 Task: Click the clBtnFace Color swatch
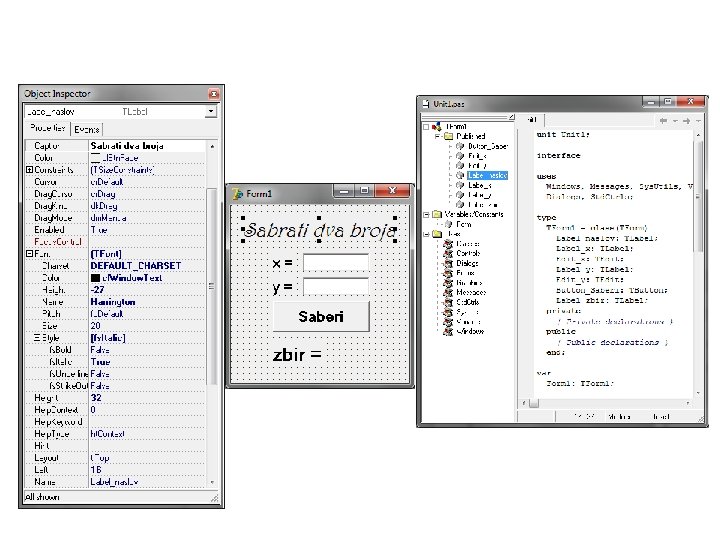coord(96,158)
